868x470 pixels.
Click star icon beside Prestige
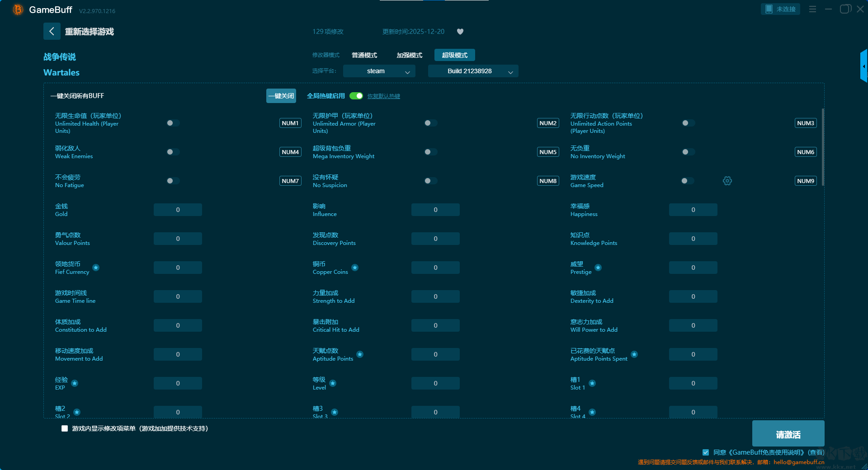point(598,268)
